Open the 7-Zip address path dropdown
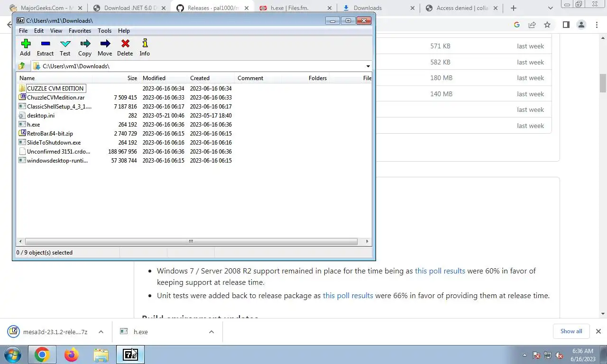Screen dimensions: 607x364 [x=368, y=66]
